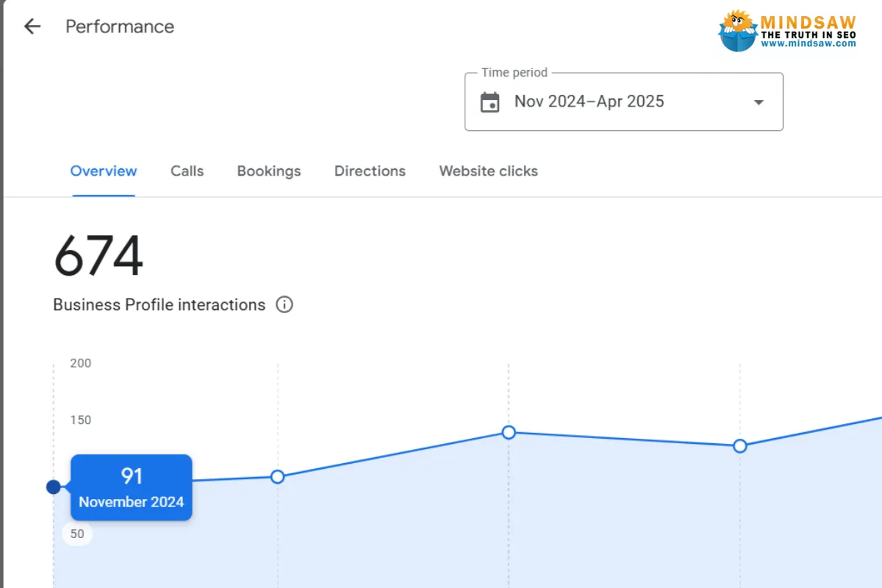Go to the Directions tab
The image size is (882, 588).
coord(370,171)
